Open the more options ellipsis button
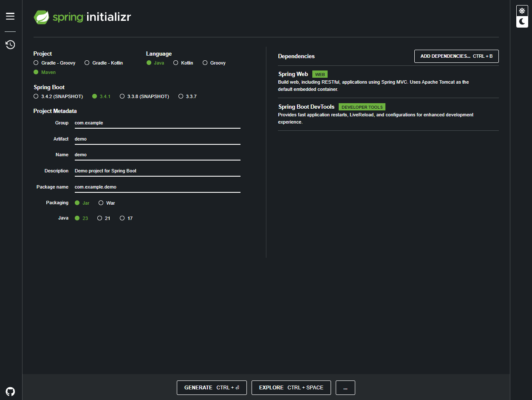The image size is (532, 400). coord(345,388)
